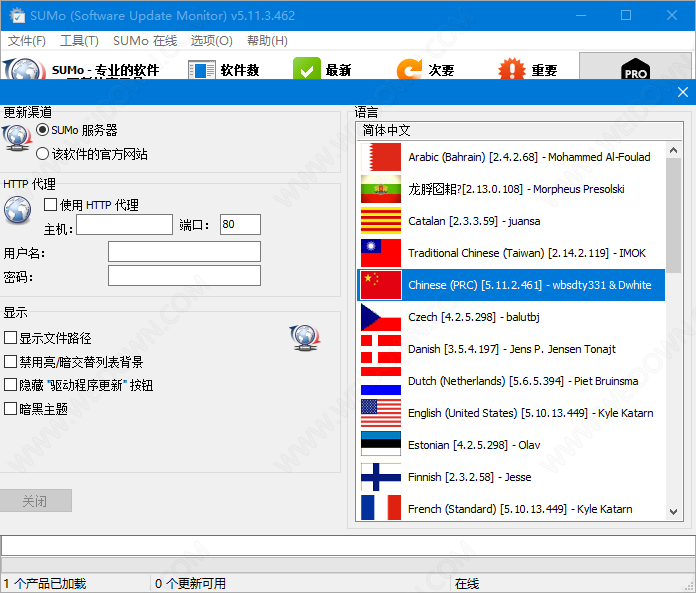
Task: Select 'Czech [4.2.5.298] - balutbj' row
Action: [x=511, y=317]
